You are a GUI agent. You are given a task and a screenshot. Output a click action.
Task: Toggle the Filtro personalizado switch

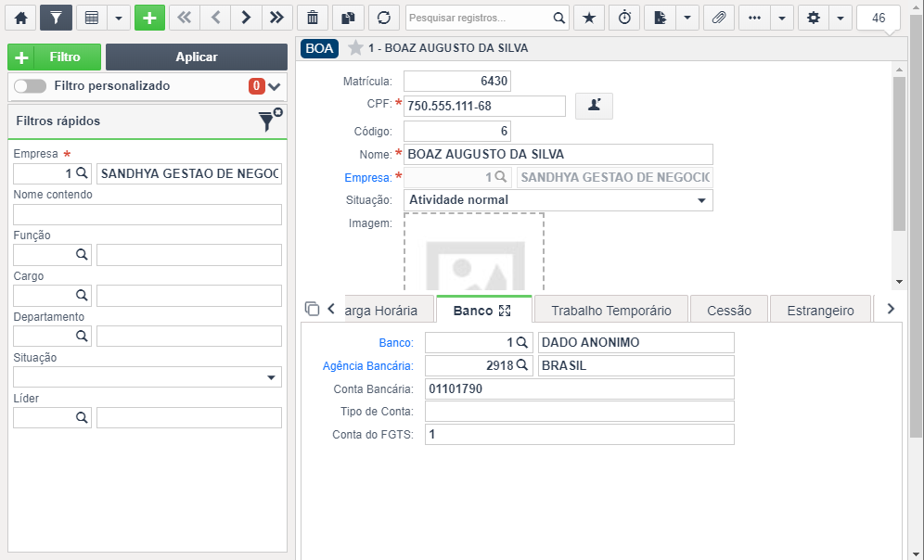(30, 86)
